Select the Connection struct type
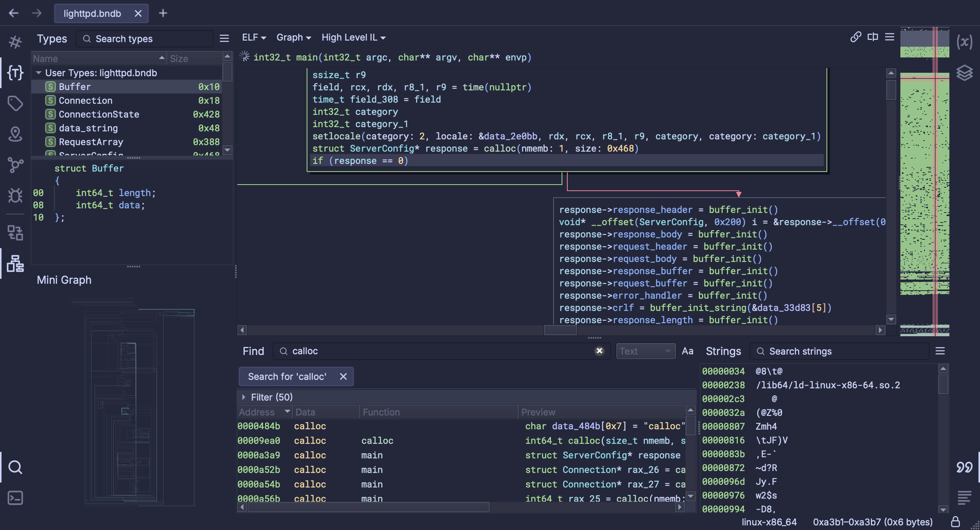 click(x=86, y=100)
